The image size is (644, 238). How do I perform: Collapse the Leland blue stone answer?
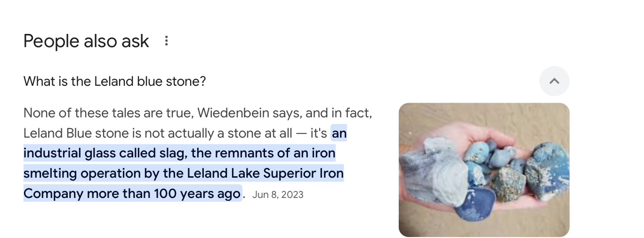(x=554, y=81)
